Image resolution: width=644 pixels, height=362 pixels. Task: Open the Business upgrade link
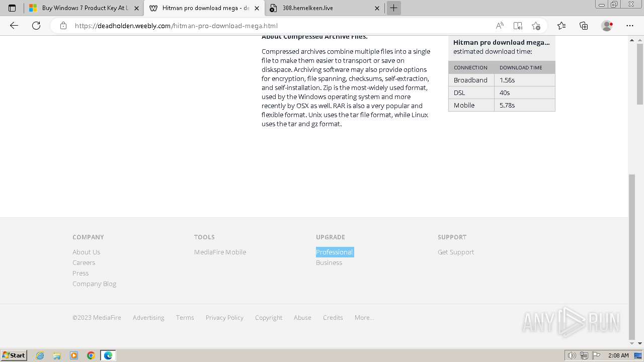329,262
